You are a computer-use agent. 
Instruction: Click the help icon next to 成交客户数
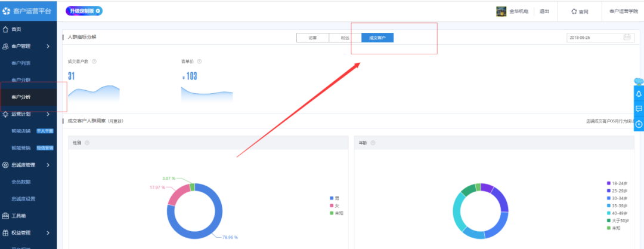(94, 61)
